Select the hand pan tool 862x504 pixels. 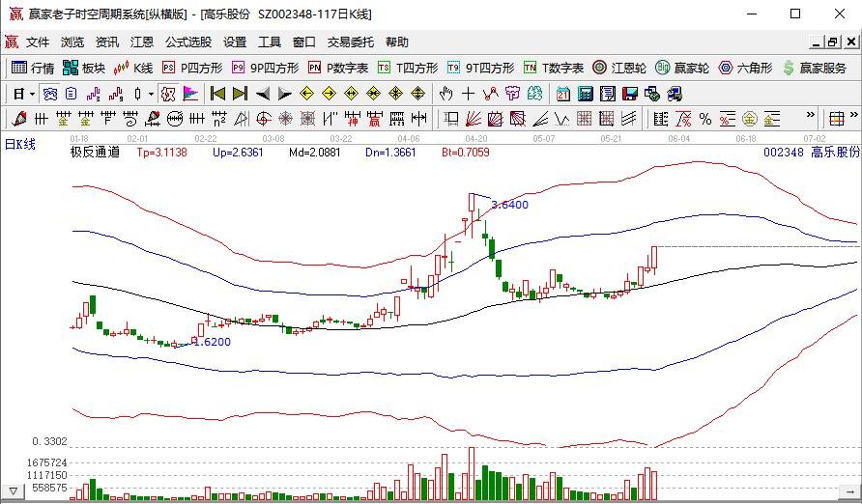pos(445,94)
